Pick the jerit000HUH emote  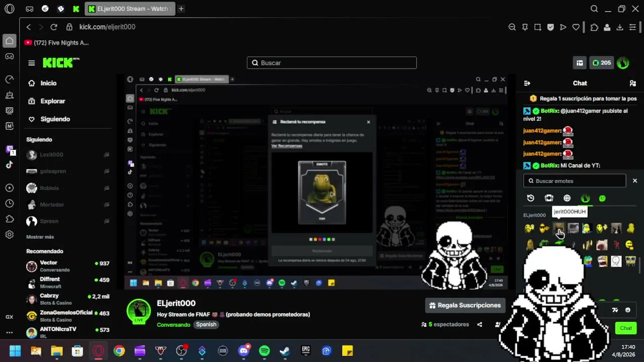click(x=558, y=229)
